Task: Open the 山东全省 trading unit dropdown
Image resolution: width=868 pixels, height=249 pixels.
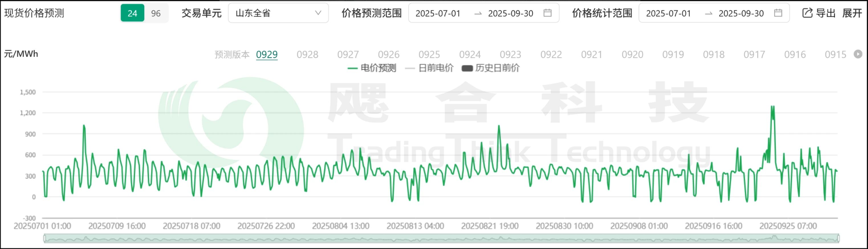Action: [278, 13]
